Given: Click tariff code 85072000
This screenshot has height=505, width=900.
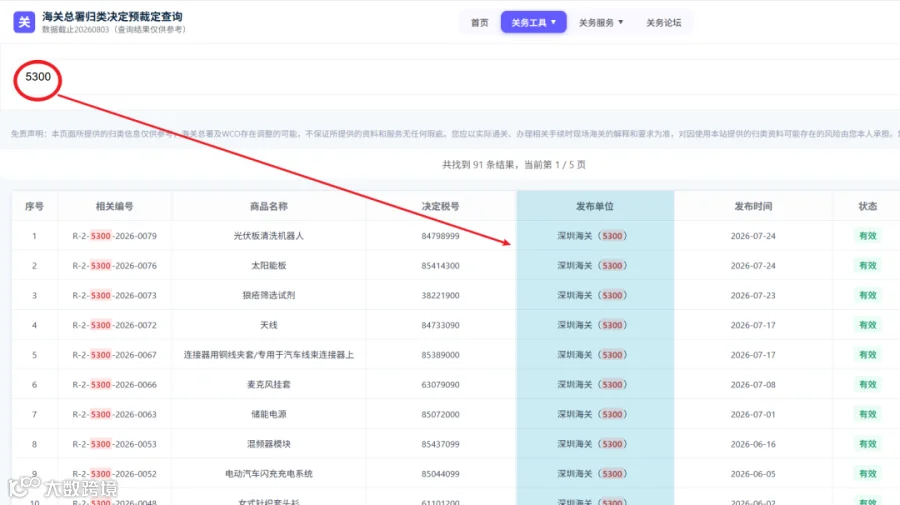Looking at the screenshot, I should 440,414.
